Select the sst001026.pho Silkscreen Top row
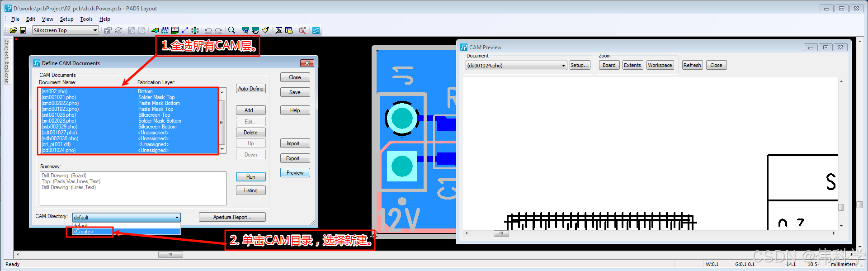 129,115
